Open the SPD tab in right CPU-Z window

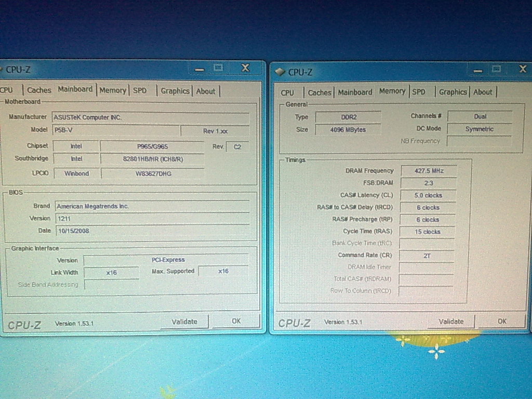[419, 92]
